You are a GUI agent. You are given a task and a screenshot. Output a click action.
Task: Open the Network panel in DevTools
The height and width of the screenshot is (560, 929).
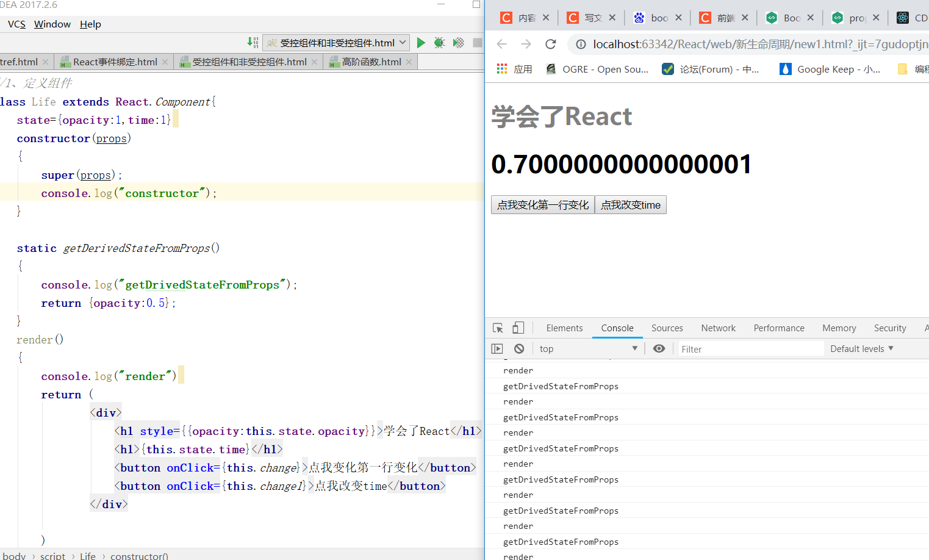719,328
